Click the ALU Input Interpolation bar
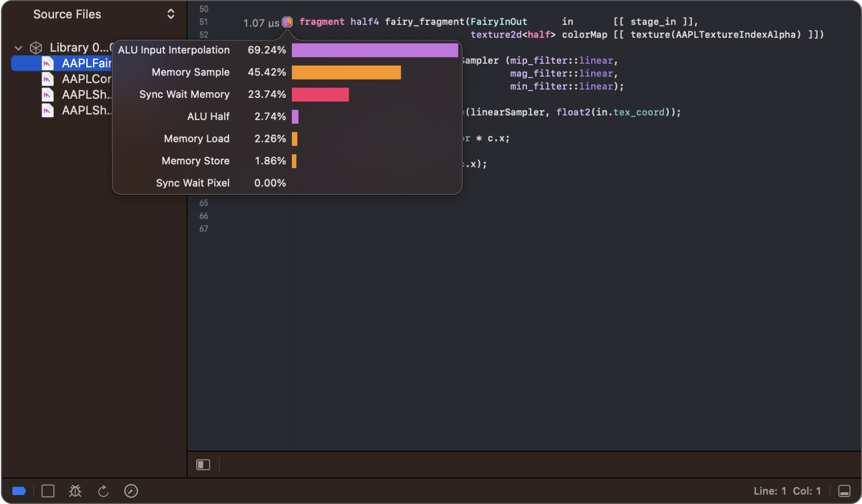This screenshot has width=862, height=504. pyautogui.click(x=374, y=50)
